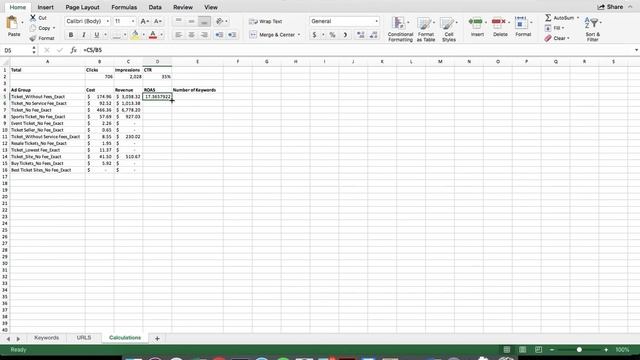Open the Calibri (Body) font name dropdown
The width and height of the screenshot is (640, 360).
[108, 21]
